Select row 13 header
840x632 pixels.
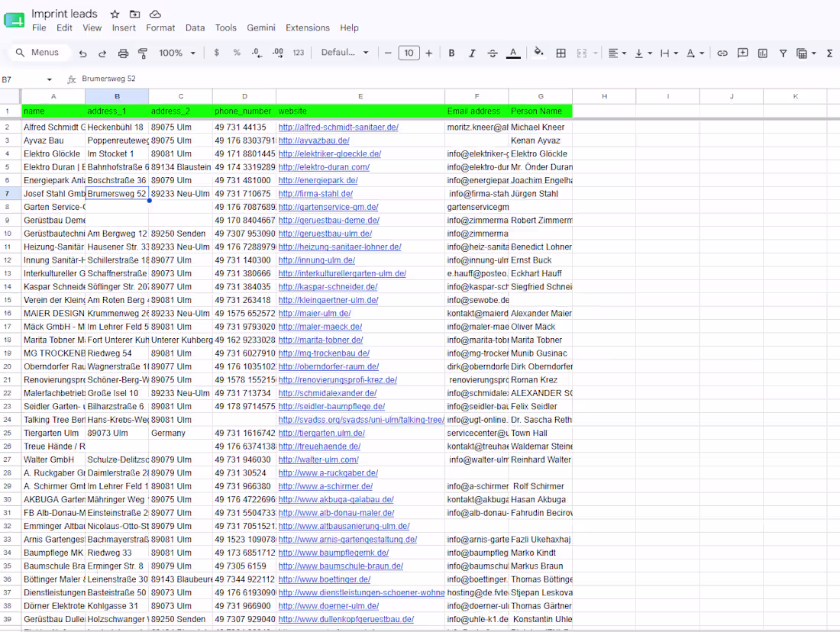[8, 274]
